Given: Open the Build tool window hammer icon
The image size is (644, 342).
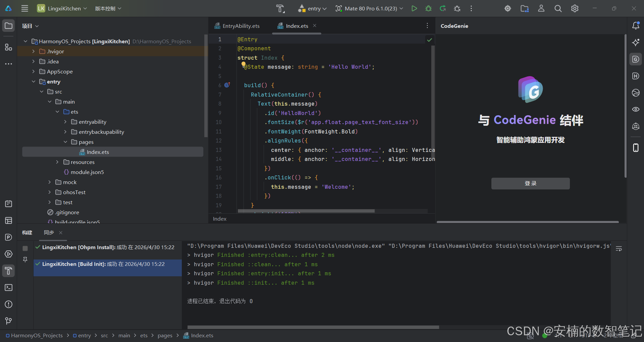Looking at the screenshot, I should tap(8, 271).
